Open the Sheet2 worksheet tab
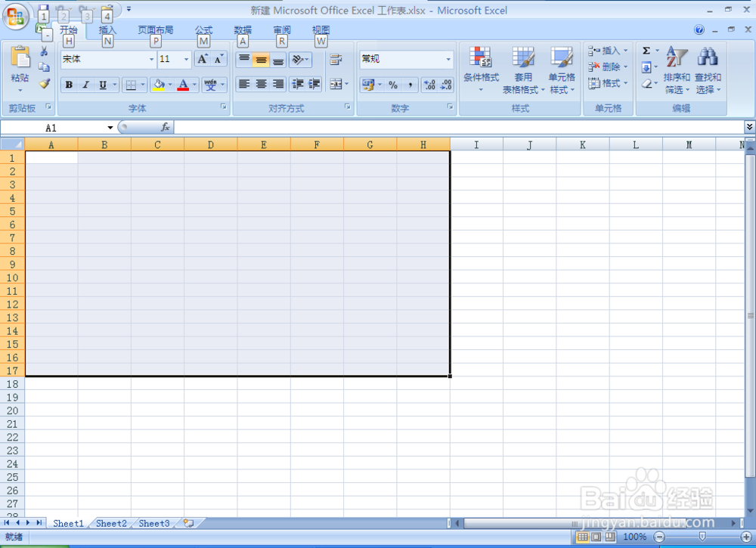The image size is (756, 548). coord(111,523)
